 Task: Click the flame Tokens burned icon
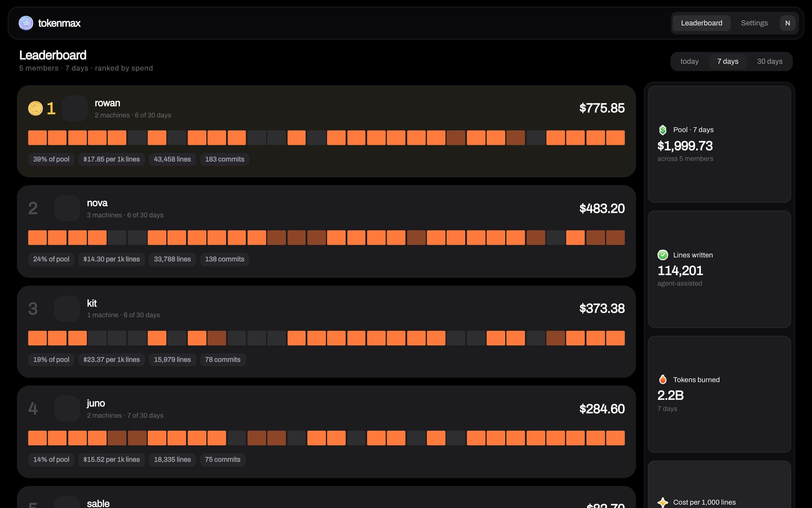(x=662, y=380)
